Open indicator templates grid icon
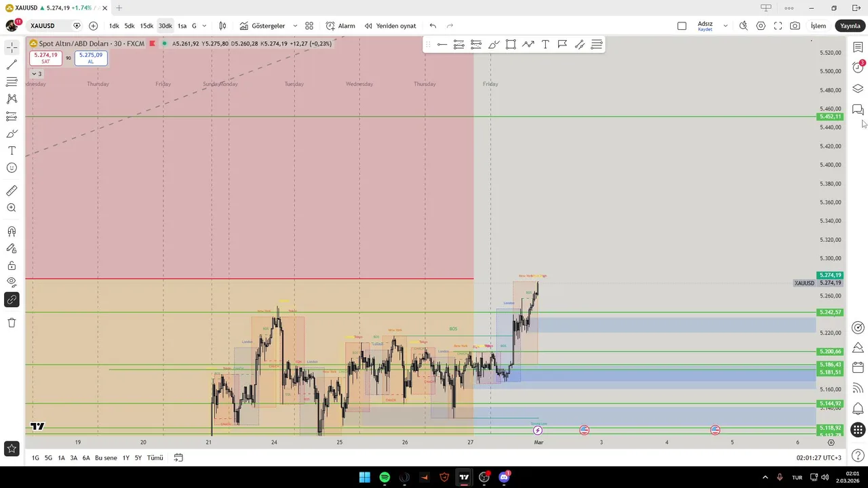The height and width of the screenshot is (488, 868). pos(309,26)
